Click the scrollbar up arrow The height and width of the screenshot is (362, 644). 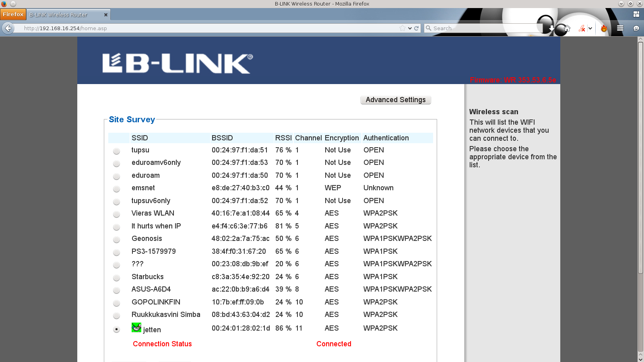(640, 39)
